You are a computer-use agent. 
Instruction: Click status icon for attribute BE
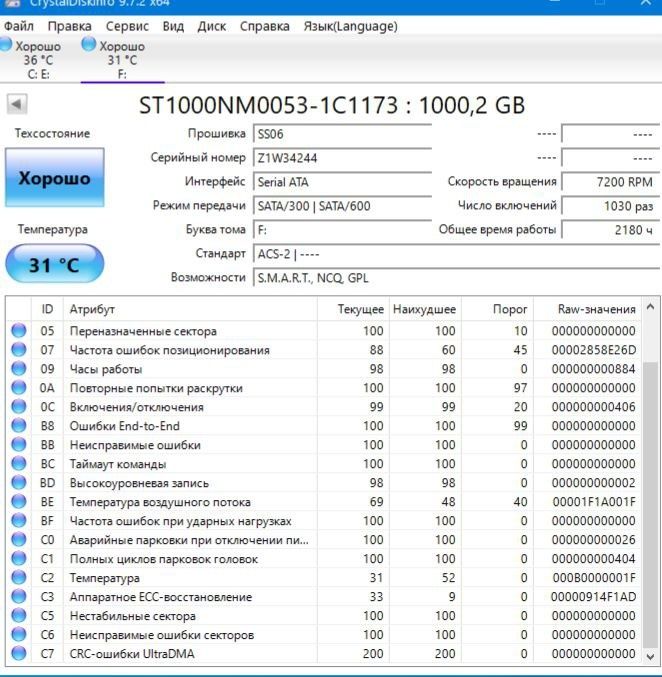19,501
